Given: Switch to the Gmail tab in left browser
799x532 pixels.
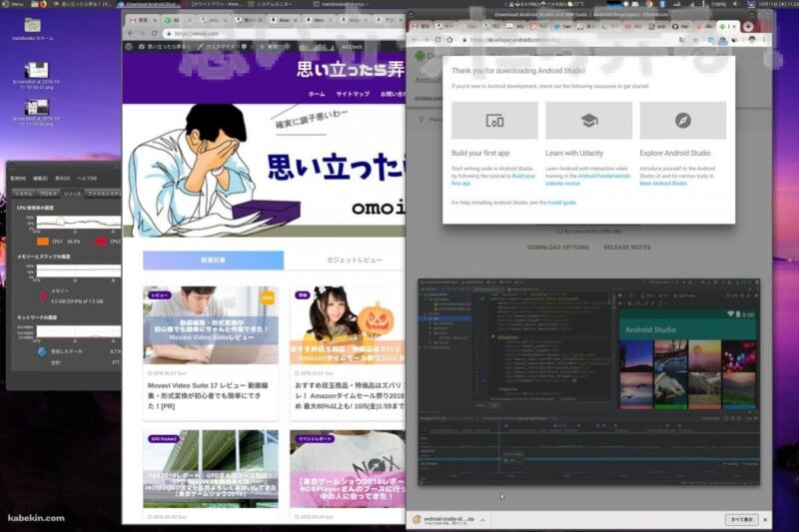Looking at the screenshot, I should (143, 20).
